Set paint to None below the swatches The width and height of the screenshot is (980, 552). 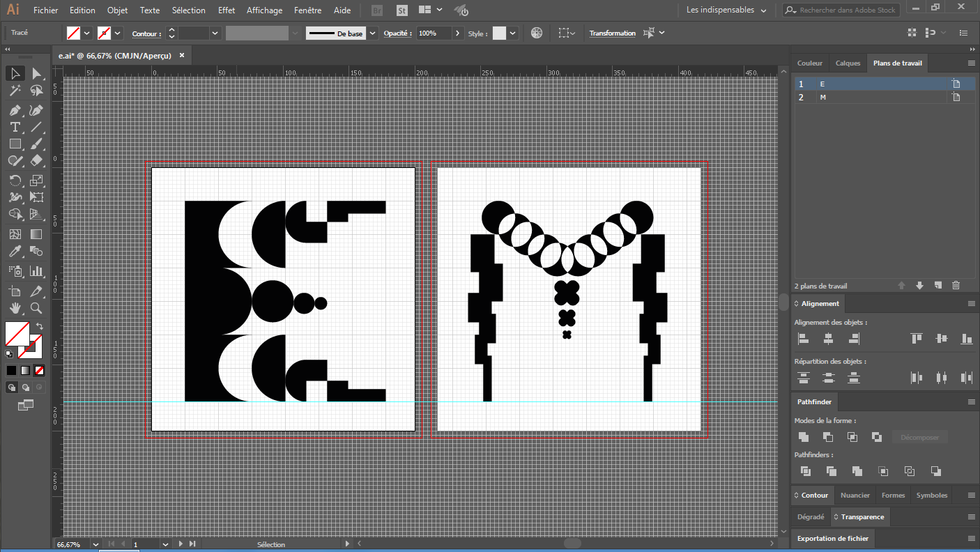40,370
